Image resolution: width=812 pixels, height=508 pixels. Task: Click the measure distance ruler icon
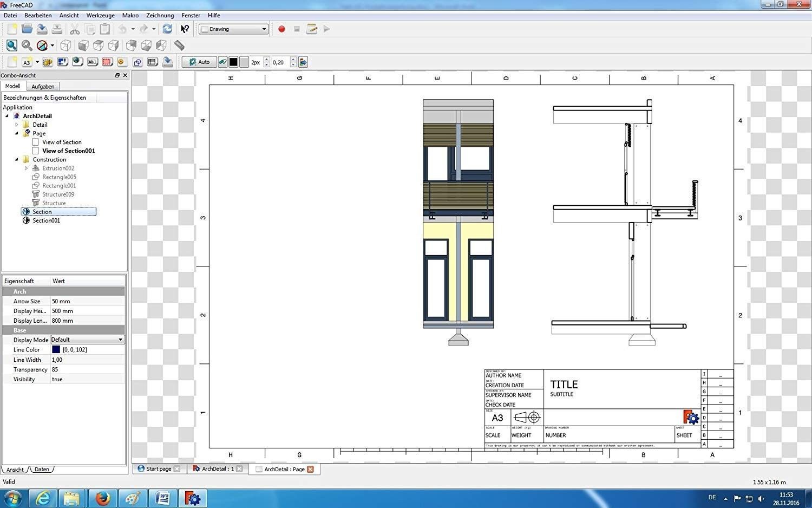(179, 45)
